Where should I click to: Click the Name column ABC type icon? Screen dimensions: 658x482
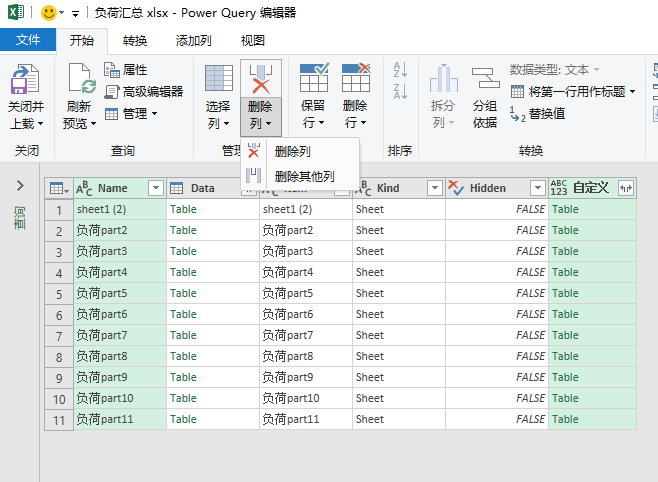tap(84, 188)
